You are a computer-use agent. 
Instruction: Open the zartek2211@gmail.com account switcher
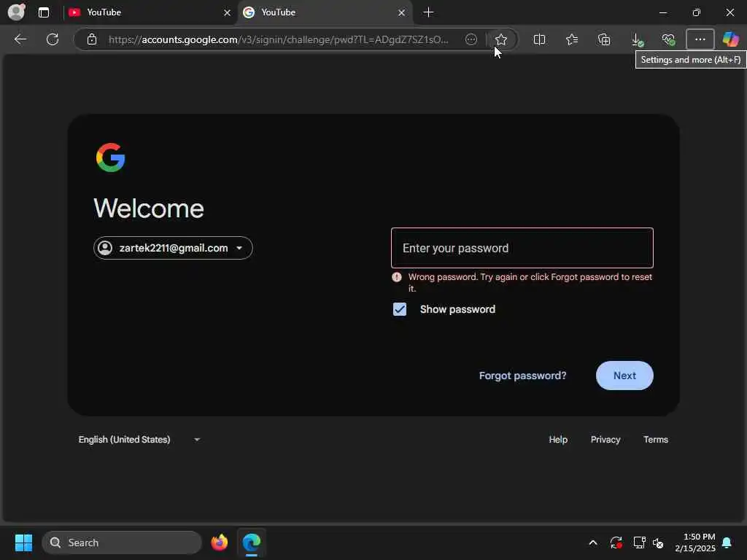173,248
